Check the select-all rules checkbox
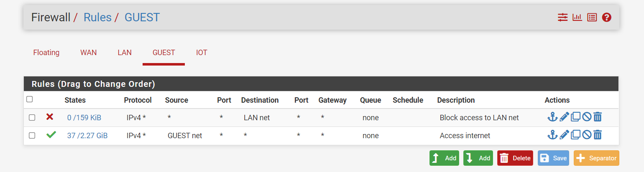Image resolution: width=644 pixels, height=172 pixels. (29, 99)
